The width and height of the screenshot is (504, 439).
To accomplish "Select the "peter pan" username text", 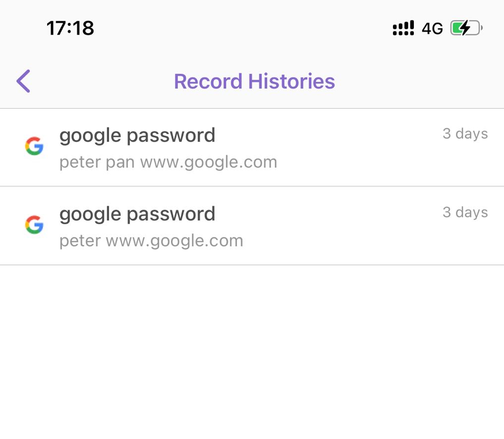I will (x=97, y=162).
